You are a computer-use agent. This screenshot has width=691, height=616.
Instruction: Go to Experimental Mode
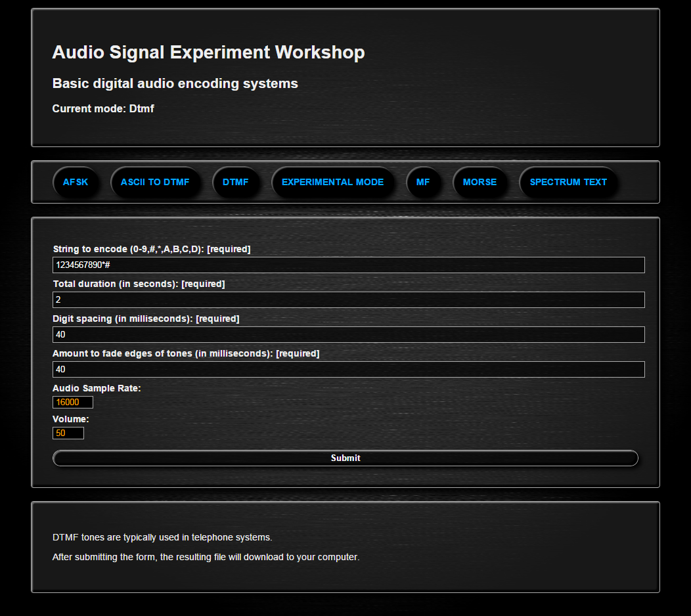tap(333, 182)
